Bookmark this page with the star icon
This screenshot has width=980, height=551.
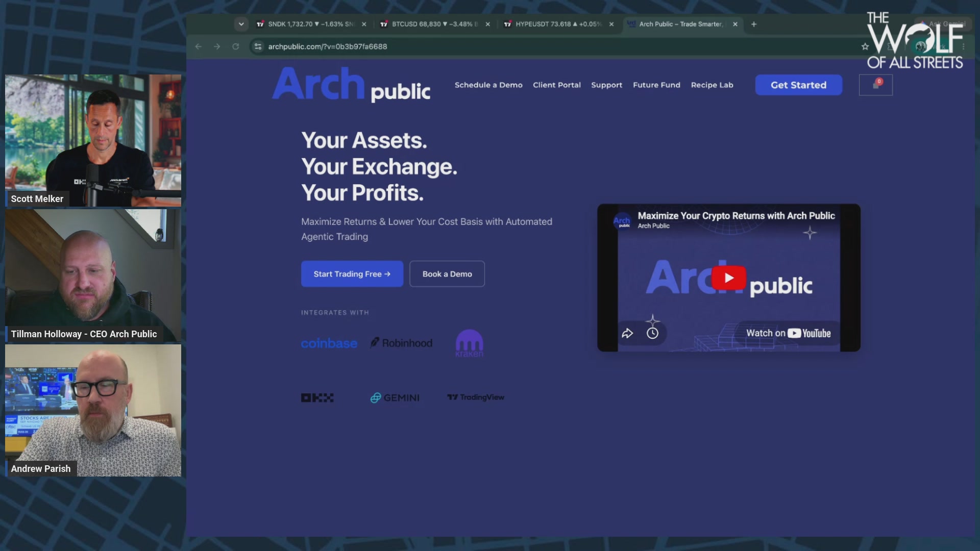point(865,46)
